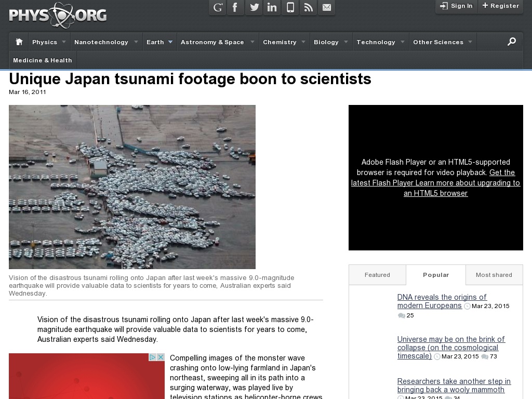Go to the home icon in navbar
Screen dimensions: 532x399
(x=19, y=42)
